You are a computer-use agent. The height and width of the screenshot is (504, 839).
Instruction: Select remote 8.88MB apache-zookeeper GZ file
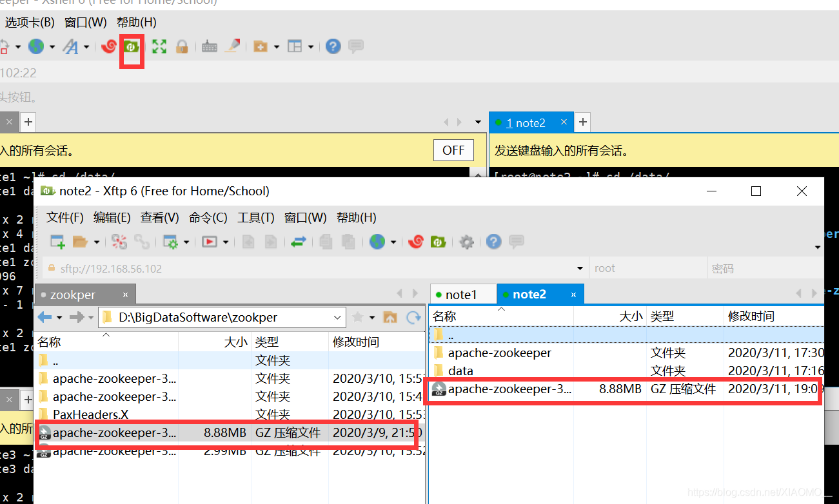pos(626,389)
